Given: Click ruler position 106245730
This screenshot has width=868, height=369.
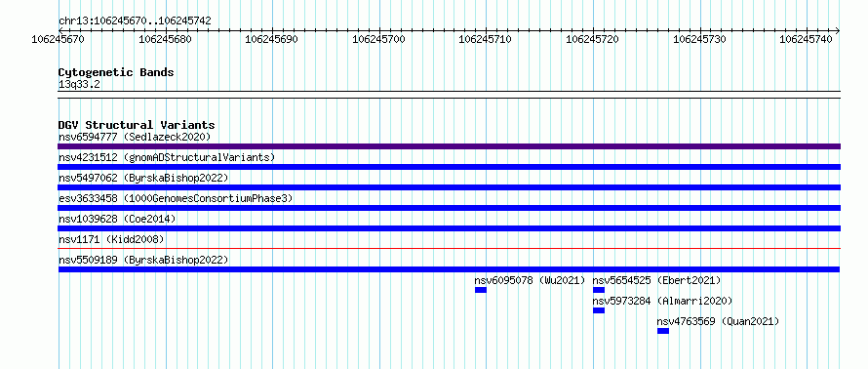Looking at the screenshot, I should click(699, 39).
